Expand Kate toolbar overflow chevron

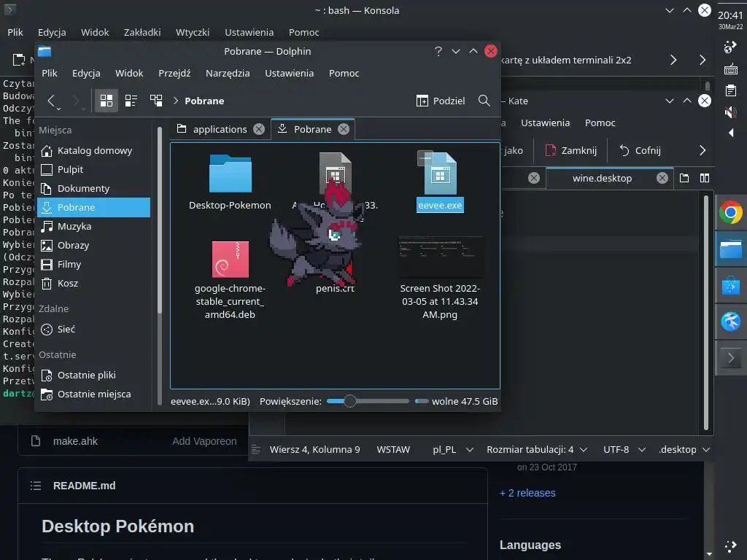[x=703, y=150]
